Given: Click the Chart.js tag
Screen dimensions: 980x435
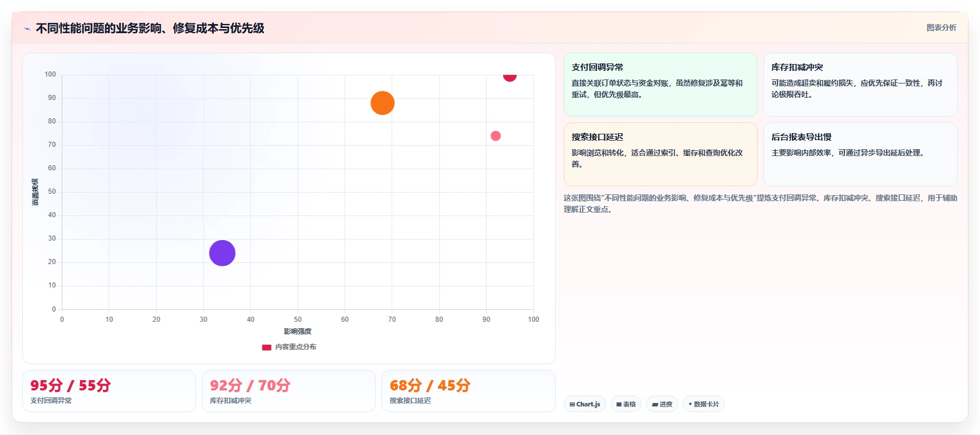Looking at the screenshot, I should click(585, 404).
